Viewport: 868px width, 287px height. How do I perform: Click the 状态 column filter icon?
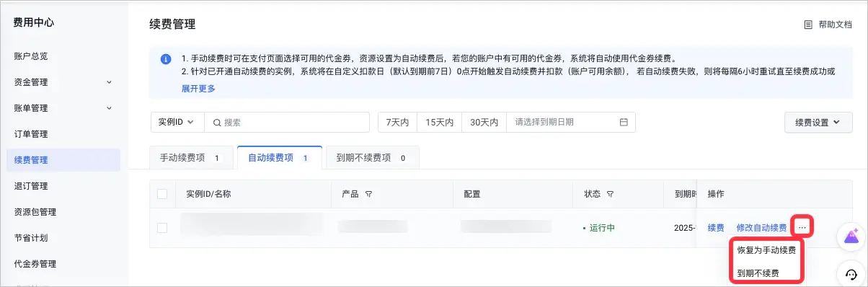pyautogui.click(x=610, y=194)
